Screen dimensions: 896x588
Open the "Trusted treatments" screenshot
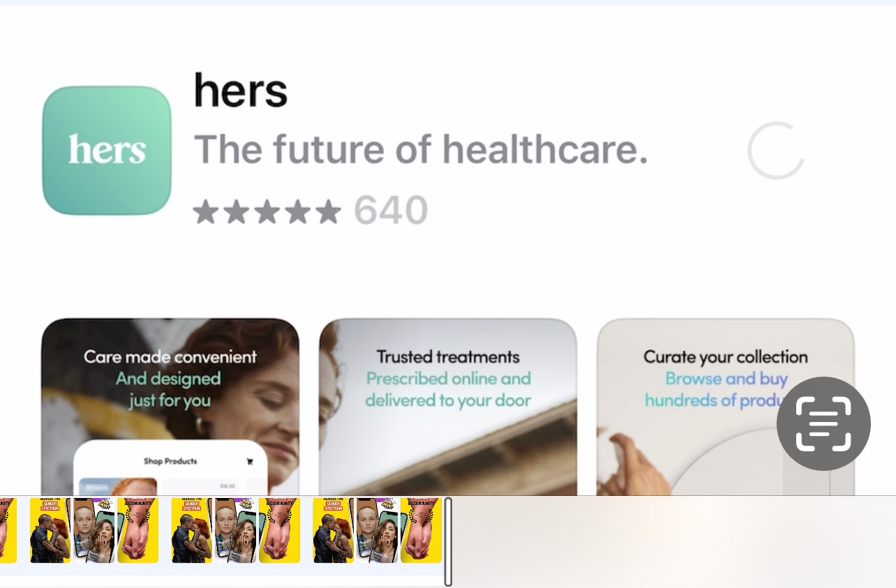click(448, 407)
